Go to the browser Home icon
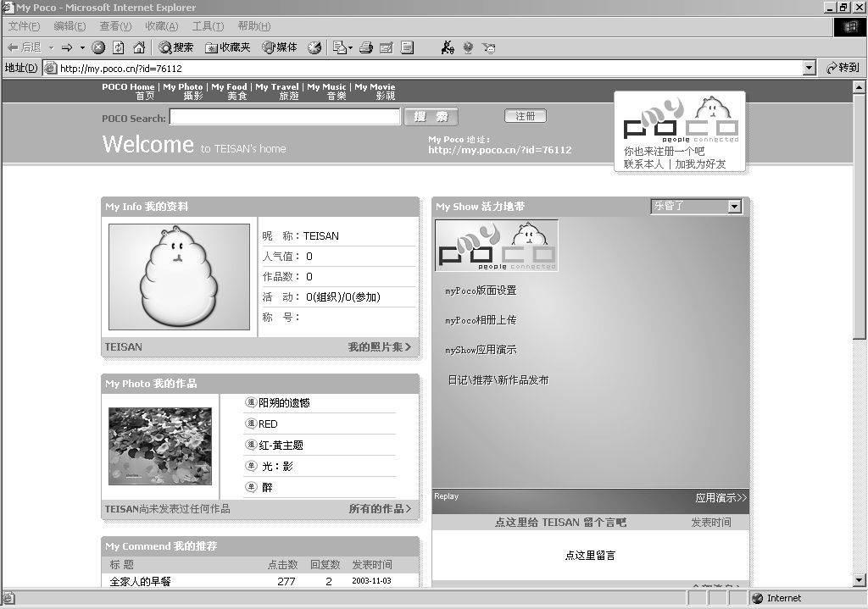Viewport: 868px width, 609px height. pos(139,48)
